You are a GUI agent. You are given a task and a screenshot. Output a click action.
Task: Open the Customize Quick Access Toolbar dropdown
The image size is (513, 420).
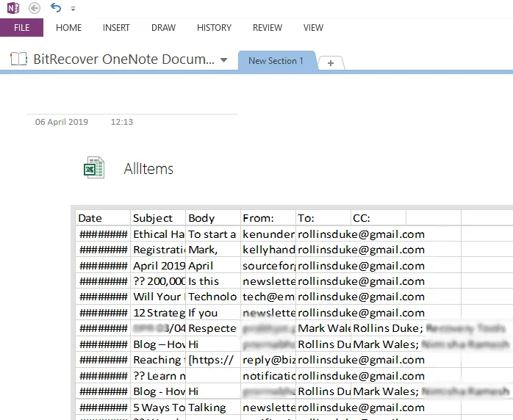pyautogui.click(x=73, y=9)
